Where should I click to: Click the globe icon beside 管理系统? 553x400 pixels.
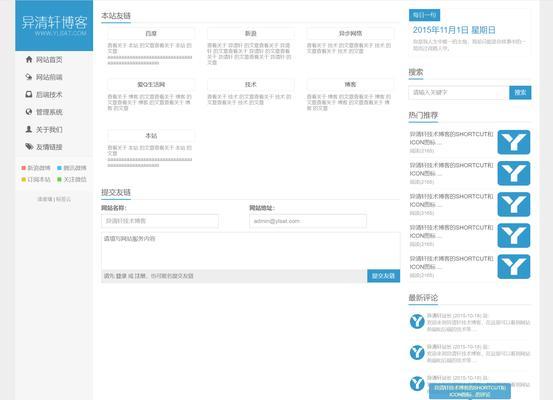click(29, 112)
